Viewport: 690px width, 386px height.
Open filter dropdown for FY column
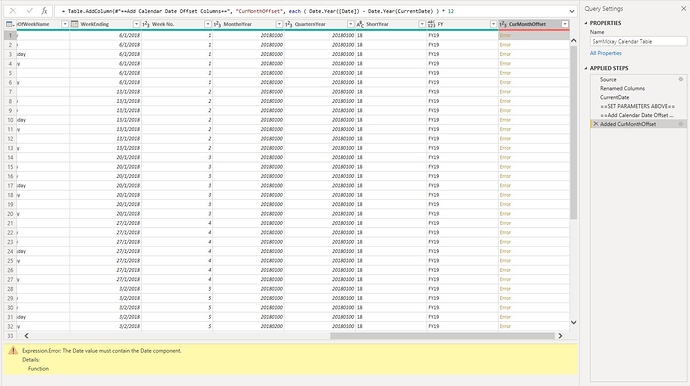493,24
